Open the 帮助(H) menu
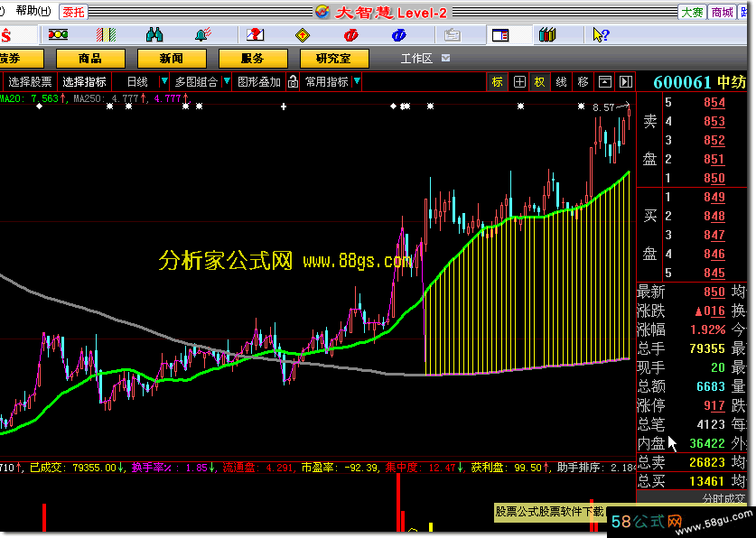This screenshot has width=756, height=538. click(x=33, y=12)
